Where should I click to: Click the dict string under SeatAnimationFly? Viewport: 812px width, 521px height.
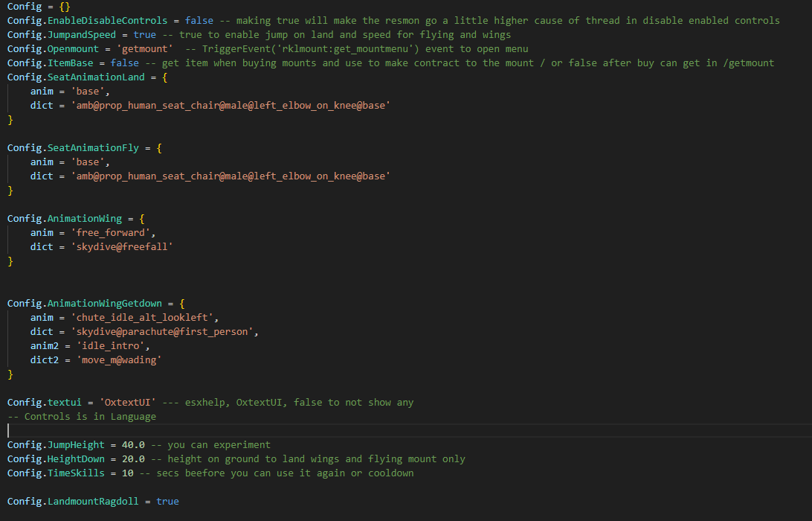tap(231, 176)
